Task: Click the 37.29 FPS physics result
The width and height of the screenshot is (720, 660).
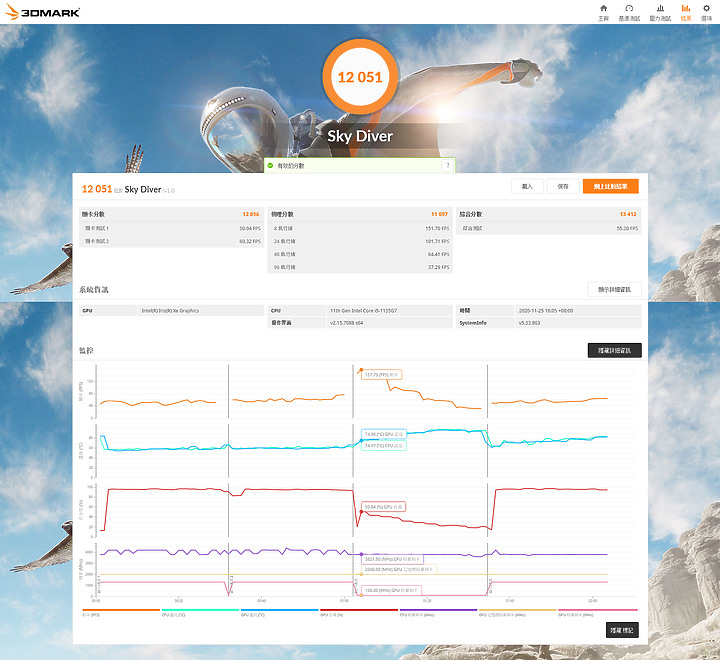Action: [439, 267]
